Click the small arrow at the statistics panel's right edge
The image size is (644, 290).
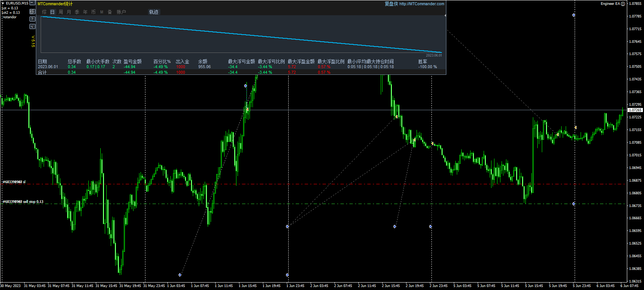coord(445,16)
